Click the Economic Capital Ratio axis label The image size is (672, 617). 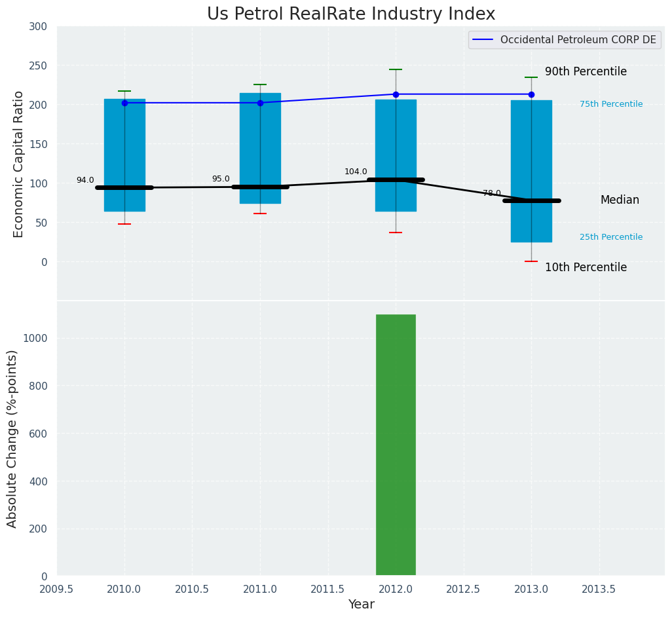point(19,164)
